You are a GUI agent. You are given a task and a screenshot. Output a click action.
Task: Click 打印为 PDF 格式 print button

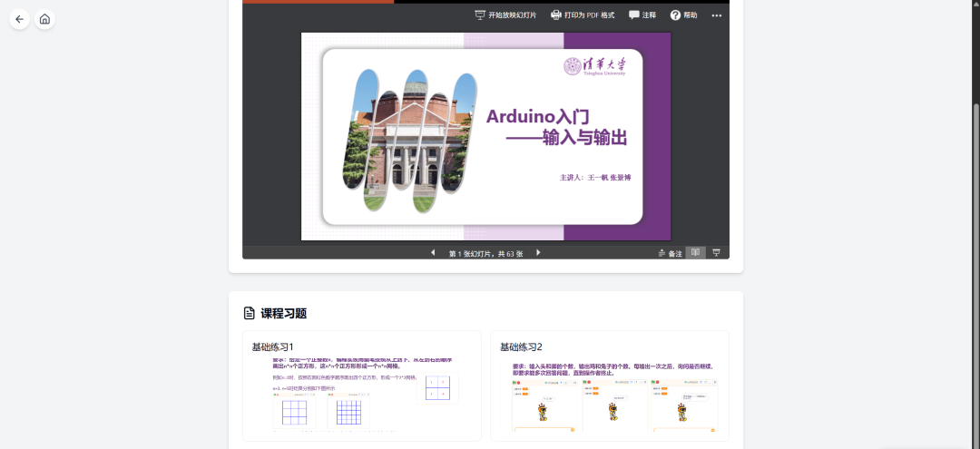tap(583, 15)
